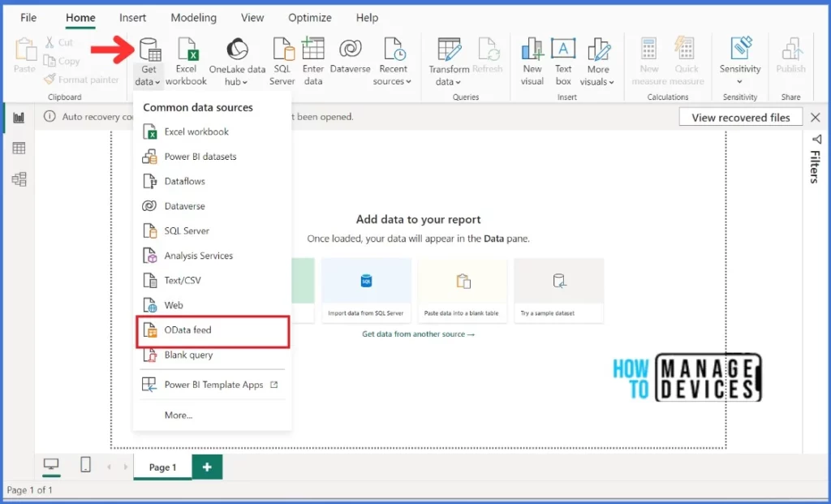831x504 pixels.
Task: Expand the Transform data dropdown arrow
Action: pos(459,82)
